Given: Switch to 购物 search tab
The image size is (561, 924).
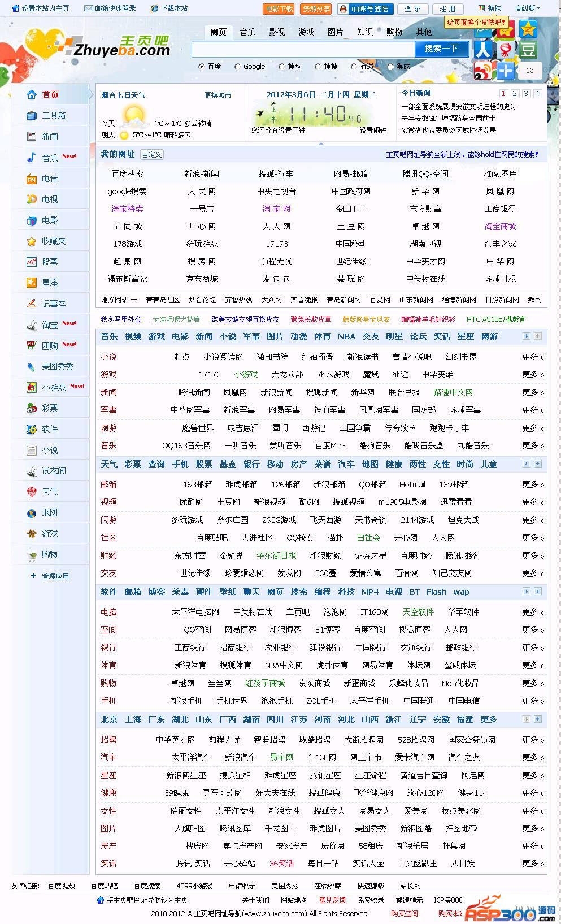Looking at the screenshot, I should 394,32.
